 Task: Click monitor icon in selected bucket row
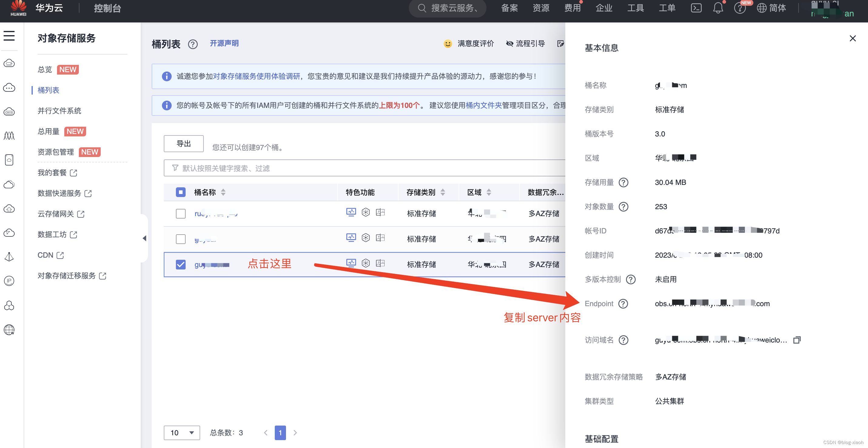[x=351, y=263]
